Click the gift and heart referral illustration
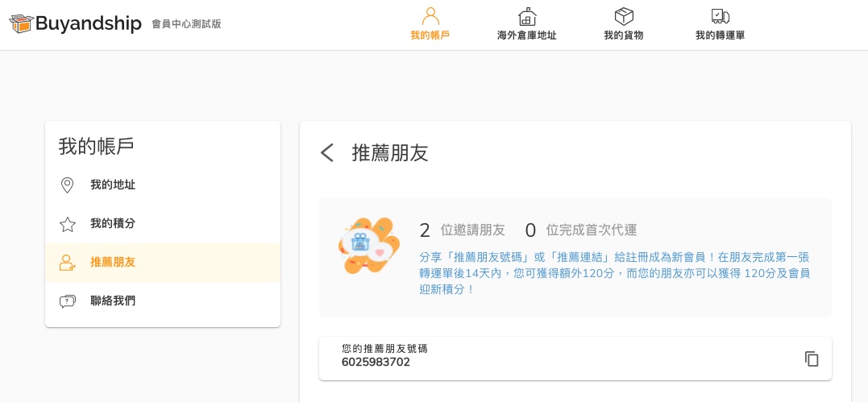This screenshot has height=402, width=868. click(x=368, y=246)
